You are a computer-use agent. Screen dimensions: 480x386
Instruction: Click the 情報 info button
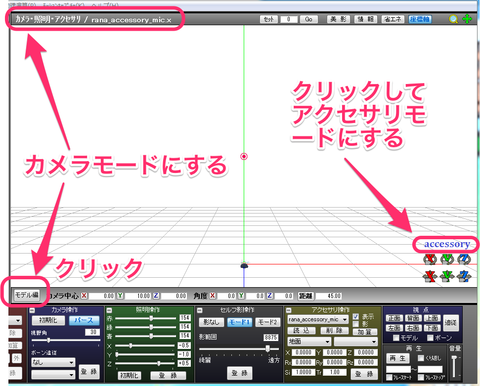point(366,19)
